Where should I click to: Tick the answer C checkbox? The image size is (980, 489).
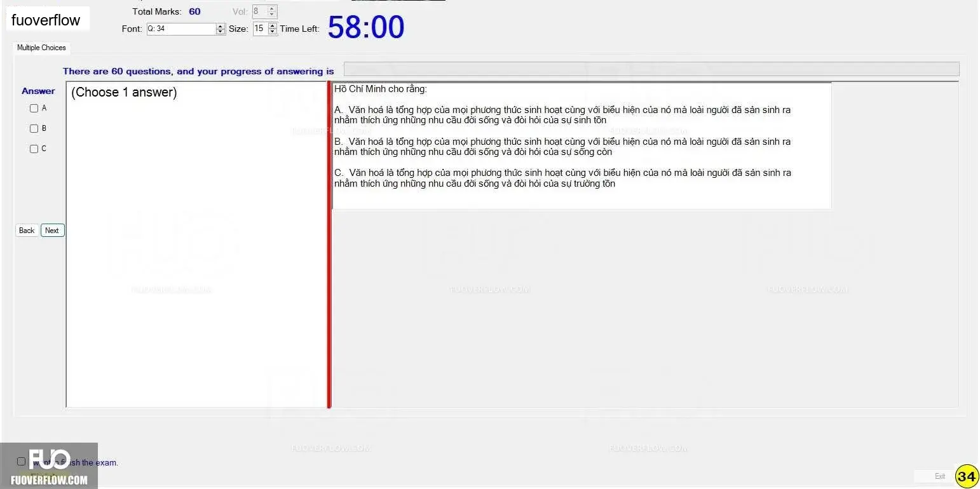(x=34, y=149)
